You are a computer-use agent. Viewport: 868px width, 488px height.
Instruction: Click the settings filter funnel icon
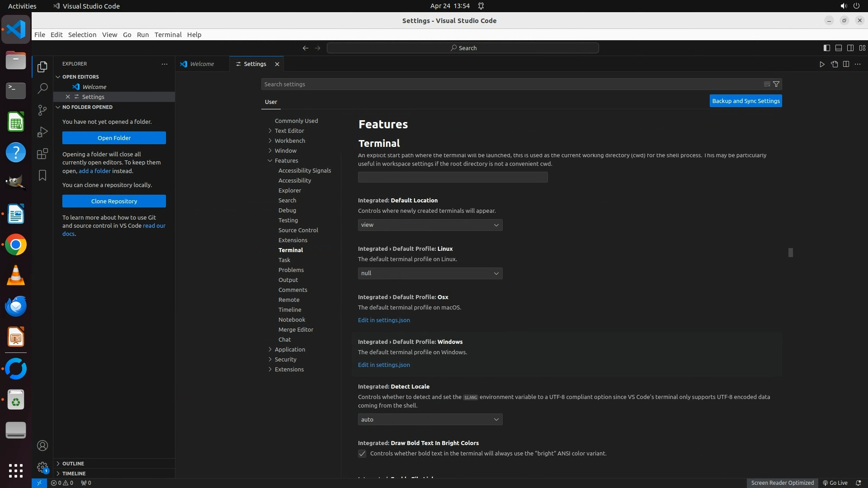(x=776, y=84)
